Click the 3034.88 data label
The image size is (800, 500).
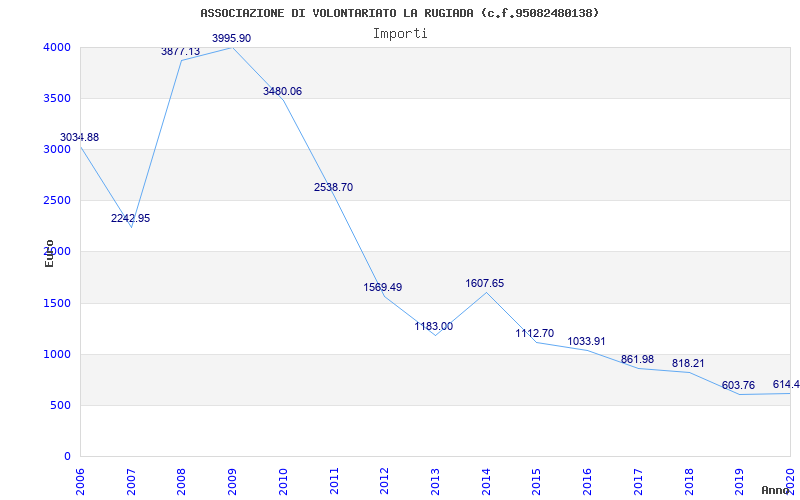[x=80, y=137]
